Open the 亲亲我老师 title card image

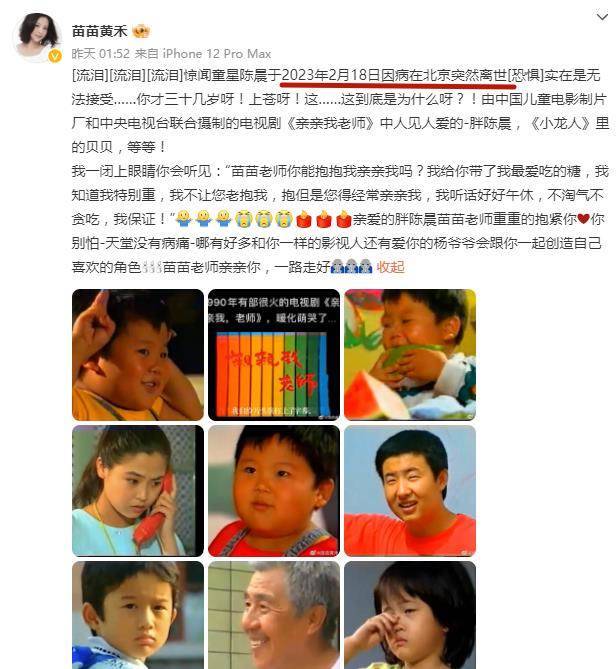pyautogui.click(x=274, y=355)
